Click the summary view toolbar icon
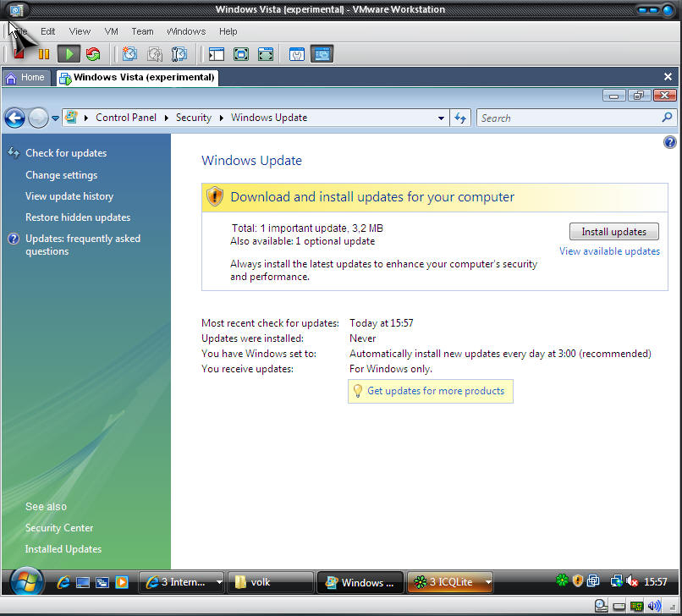682x616 pixels. (297, 54)
